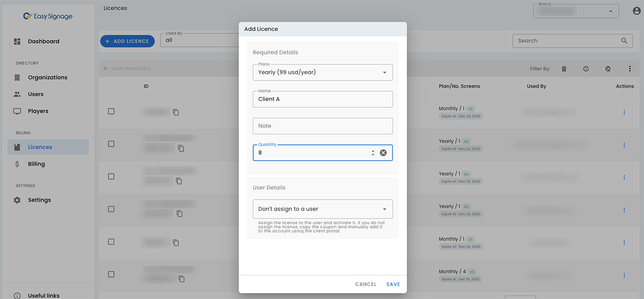644x299 pixels.
Task: Clear the Quantity field with the X icon
Action: coord(383,153)
